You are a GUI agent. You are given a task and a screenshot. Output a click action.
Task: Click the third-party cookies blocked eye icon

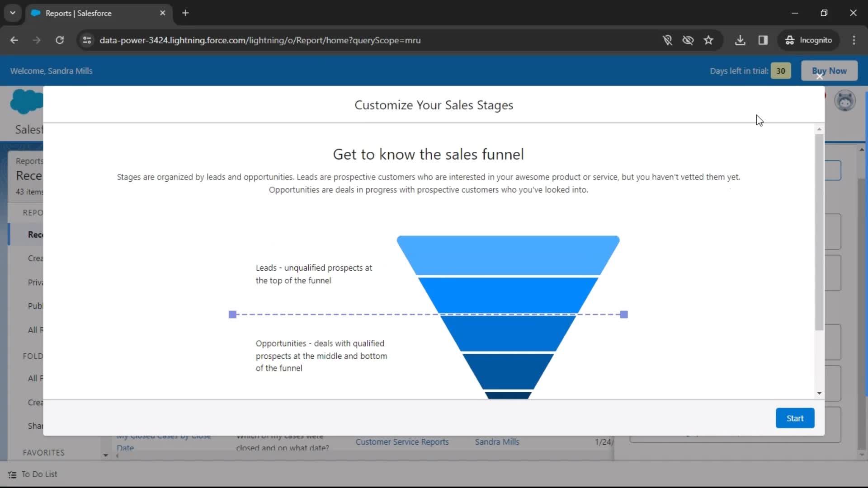688,40
